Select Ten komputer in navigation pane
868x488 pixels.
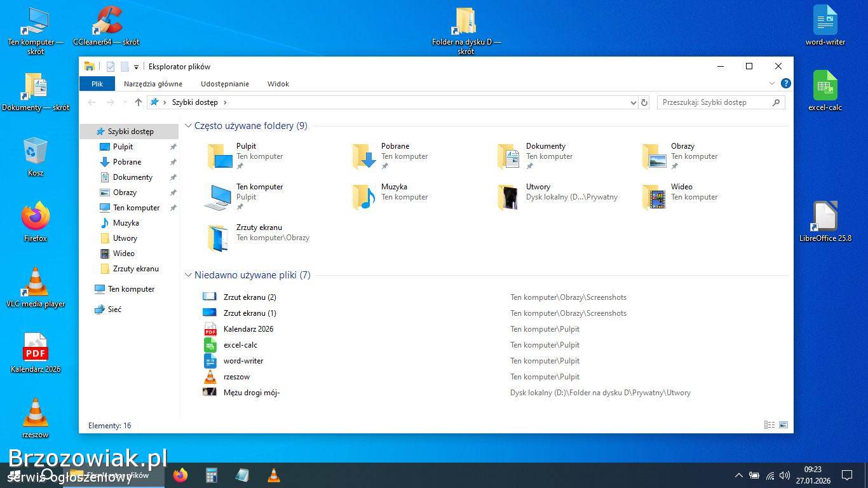131,289
